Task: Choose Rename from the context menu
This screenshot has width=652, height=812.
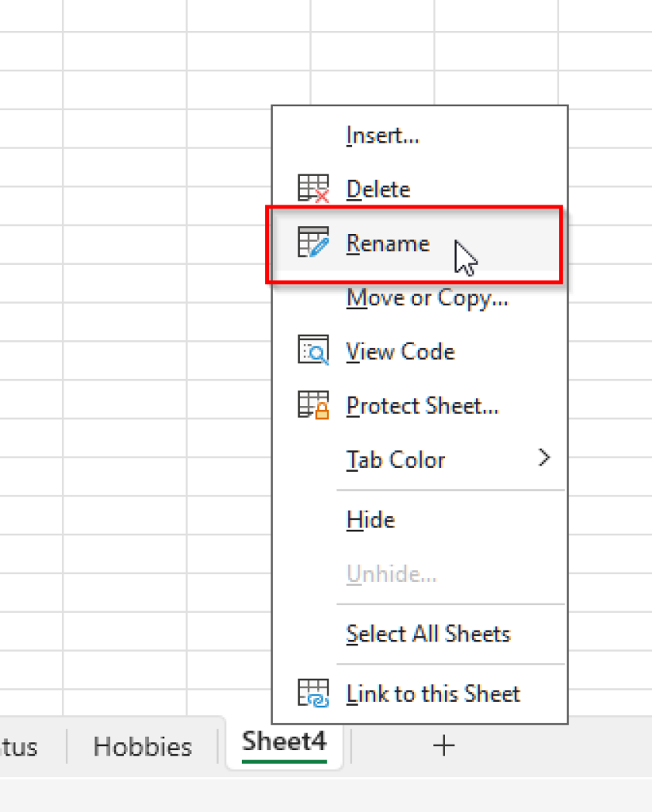Action: tap(387, 243)
